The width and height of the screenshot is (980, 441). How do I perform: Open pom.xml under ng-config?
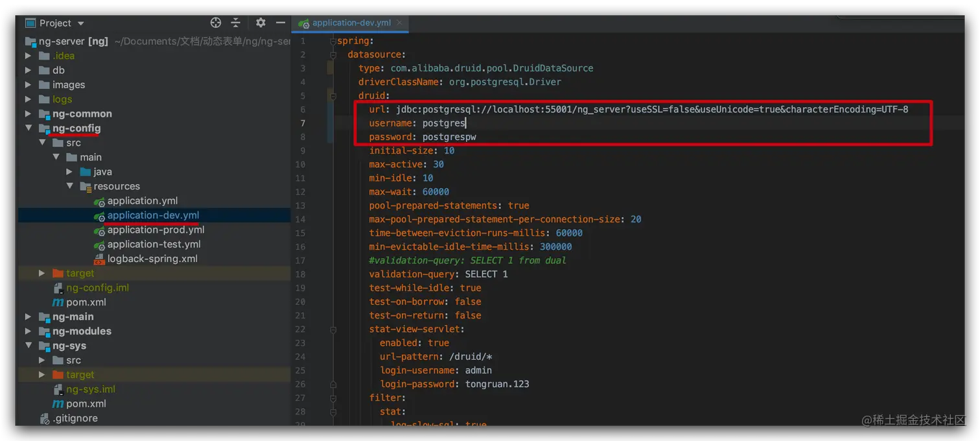click(x=86, y=302)
